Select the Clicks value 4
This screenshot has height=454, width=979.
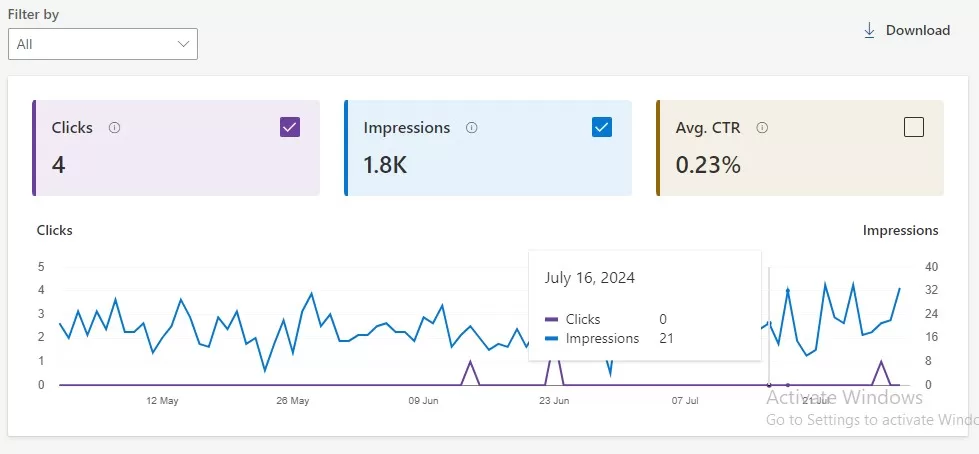coord(59,165)
